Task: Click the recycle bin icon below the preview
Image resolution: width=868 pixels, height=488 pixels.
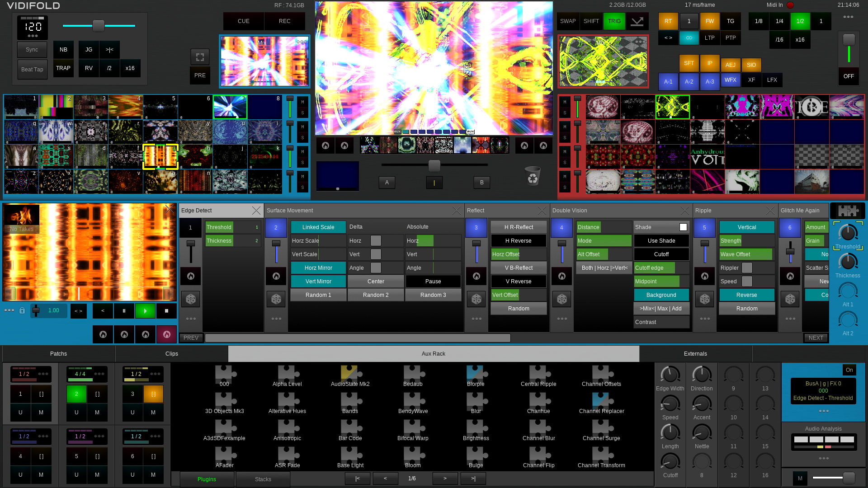Action: point(533,176)
